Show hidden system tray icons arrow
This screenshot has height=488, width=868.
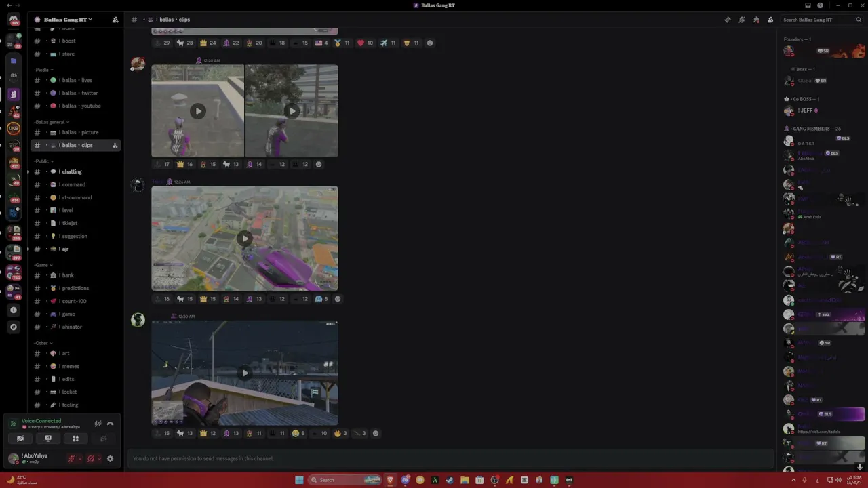[x=793, y=480]
